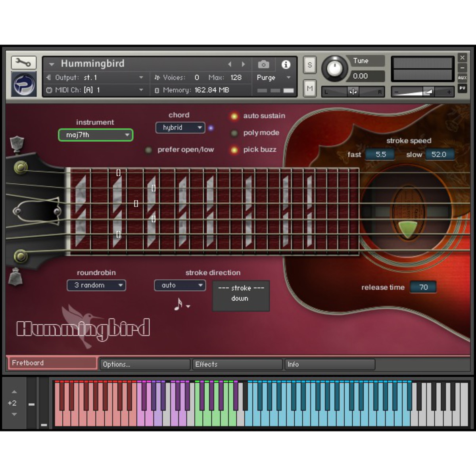Toggle the auto sustain LED

click(x=234, y=116)
